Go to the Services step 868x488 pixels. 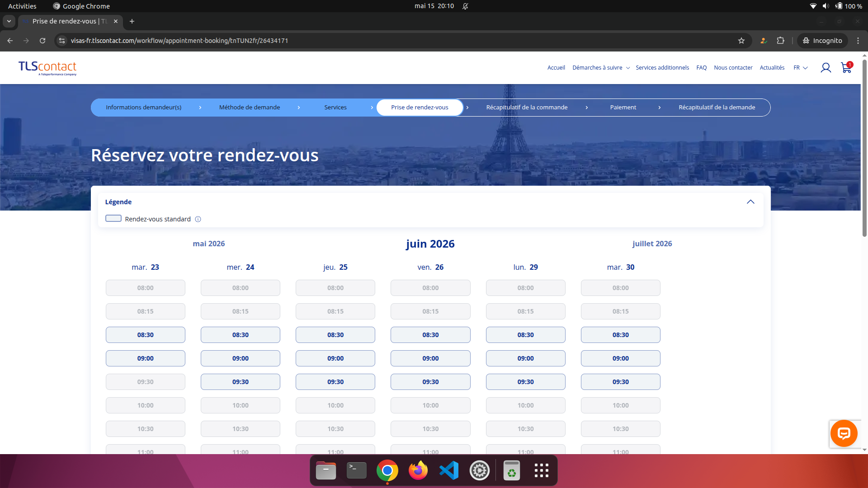[335, 108]
